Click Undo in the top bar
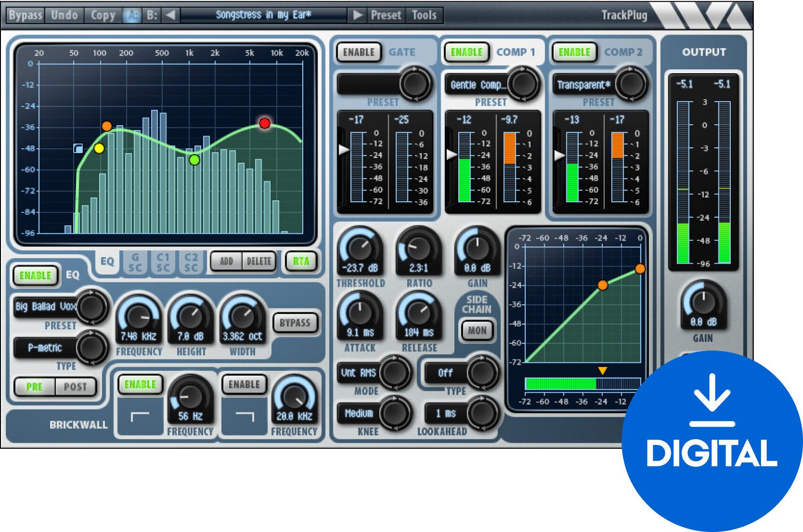This screenshot has height=532, width=803. click(64, 15)
